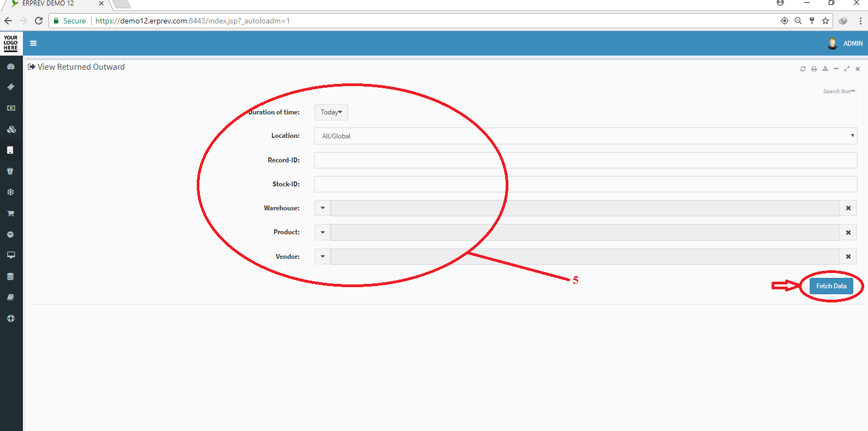Screen dimensions: 868x431
Task: Click the browser address bar URL
Action: 193,21
